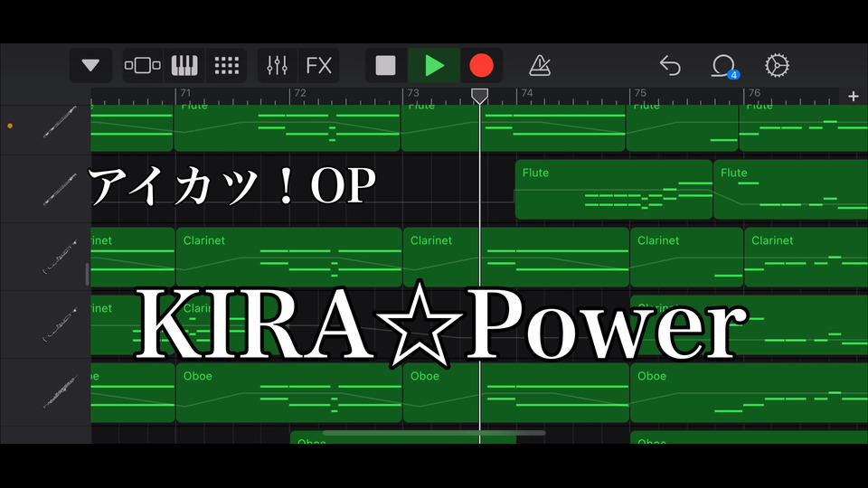Undo the last action
This screenshot has height=488, width=868.
coord(670,65)
